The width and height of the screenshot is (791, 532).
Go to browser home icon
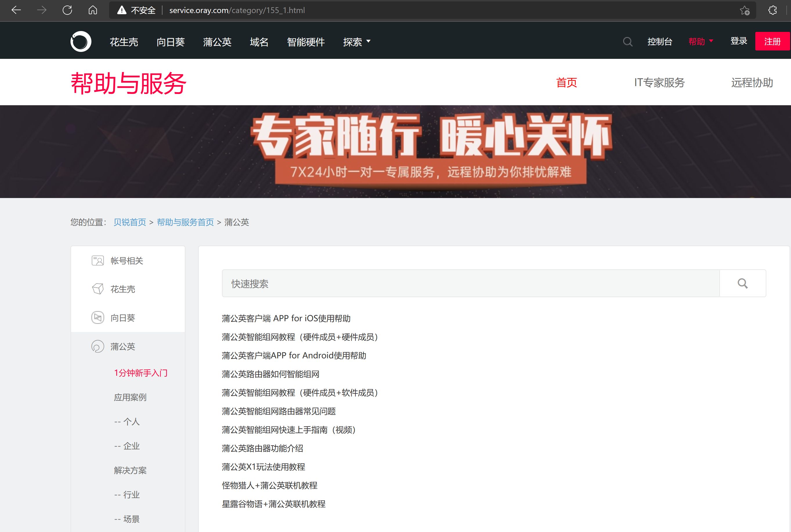(93, 10)
